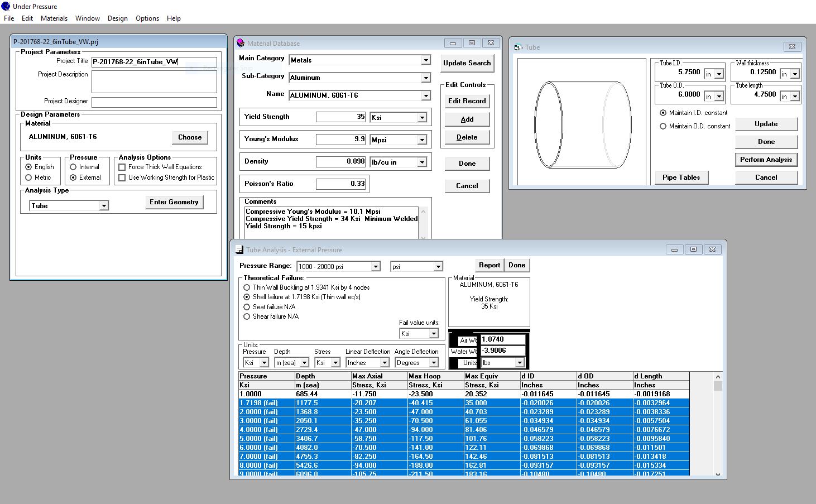This screenshot has height=504, width=816.
Task: Click the Add button in Edit Controls
Action: click(467, 119)
